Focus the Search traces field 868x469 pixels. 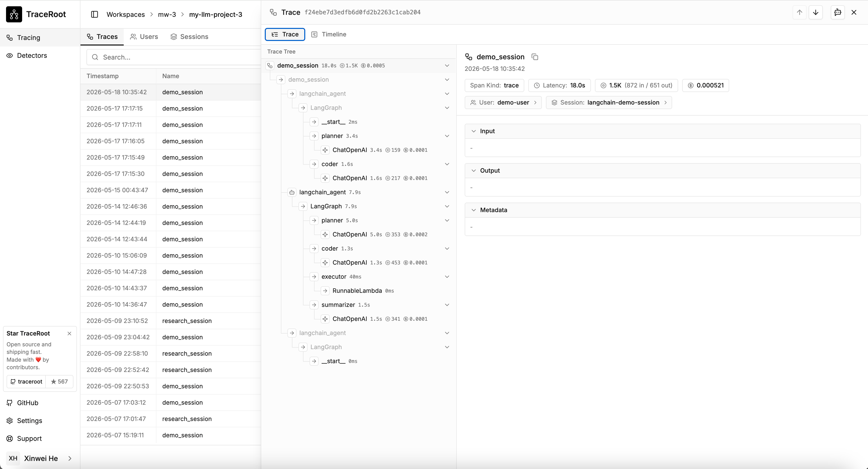coord(174,57)
